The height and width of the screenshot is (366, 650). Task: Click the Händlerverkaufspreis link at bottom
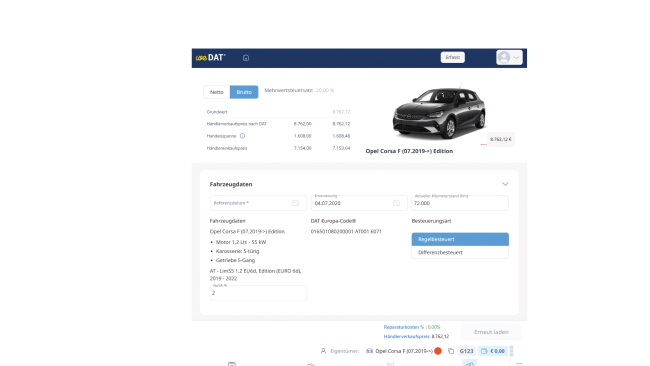pyautogui.click(x=407, y=337)
